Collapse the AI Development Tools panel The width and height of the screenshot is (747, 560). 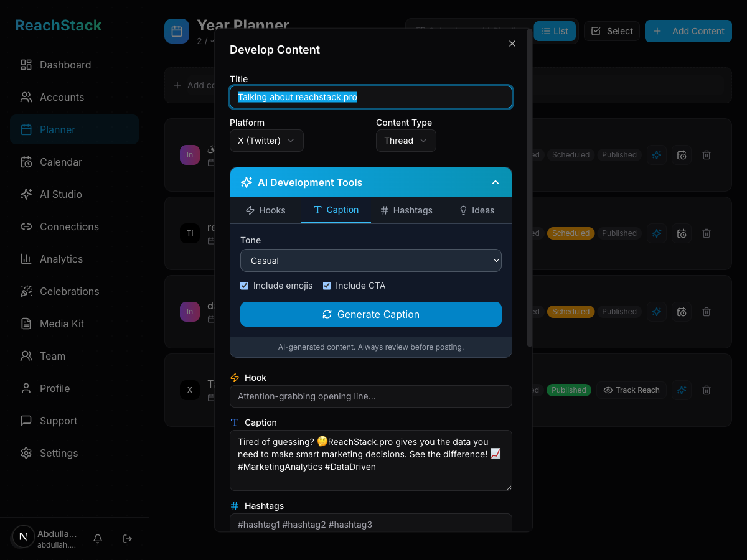(496, 182)
